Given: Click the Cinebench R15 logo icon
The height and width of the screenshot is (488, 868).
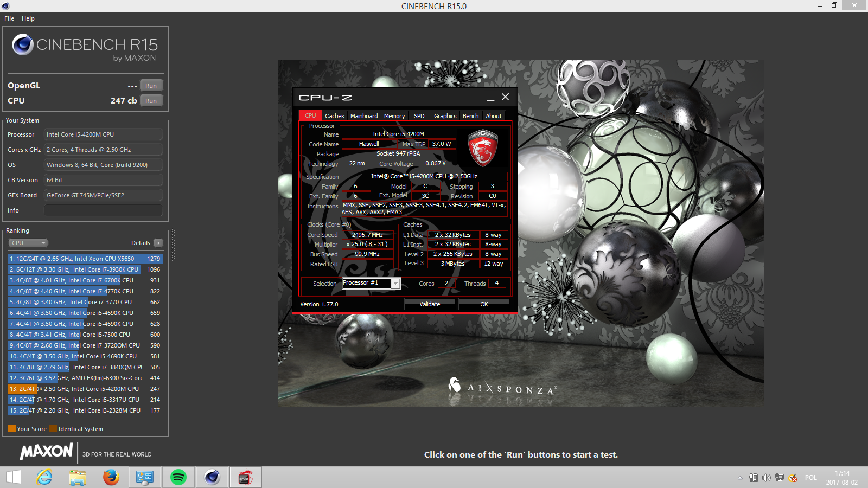Looking at the screenshot, I should click(23, 44).
